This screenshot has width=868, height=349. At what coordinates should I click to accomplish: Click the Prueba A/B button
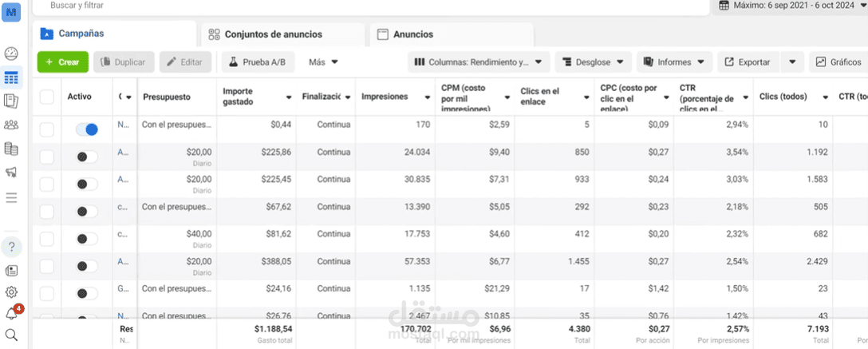click(x=258, y=61)
